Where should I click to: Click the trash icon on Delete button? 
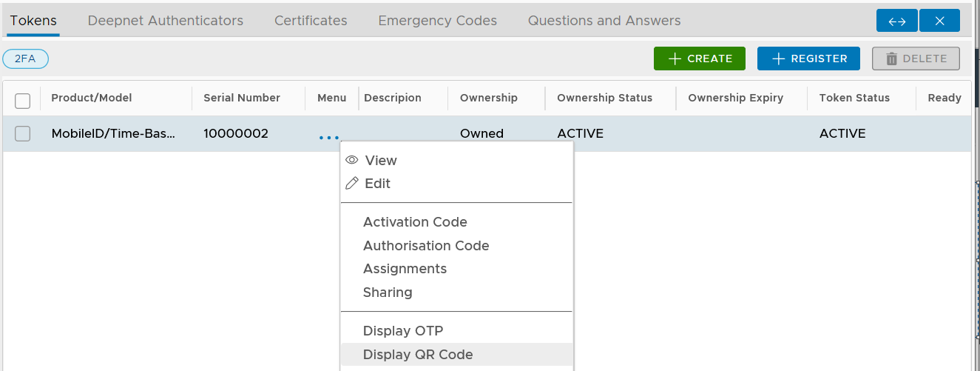click(892, 59)
